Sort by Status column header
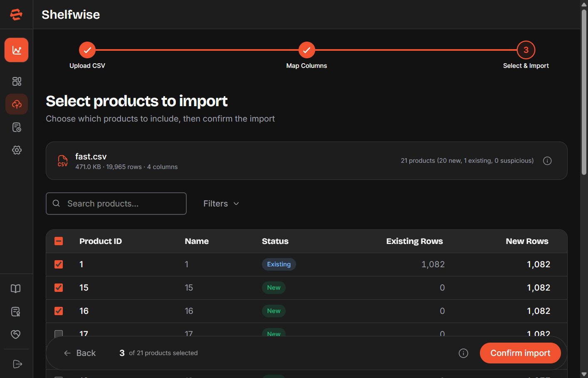The width and height of the screenshot is (588, 378). (x=275, y=241)
